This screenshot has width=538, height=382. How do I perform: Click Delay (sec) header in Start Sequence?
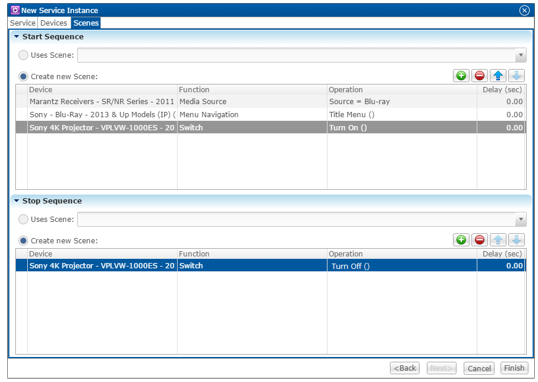click(502, 90)
